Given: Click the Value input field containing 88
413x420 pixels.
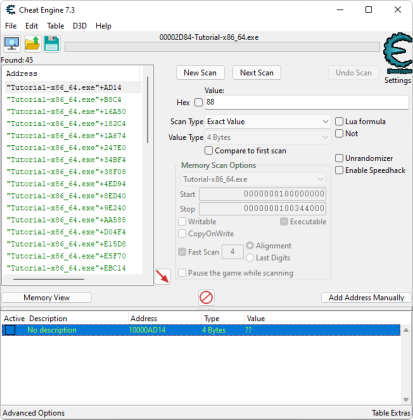Looking at the screenshot, I should [306, 102].
